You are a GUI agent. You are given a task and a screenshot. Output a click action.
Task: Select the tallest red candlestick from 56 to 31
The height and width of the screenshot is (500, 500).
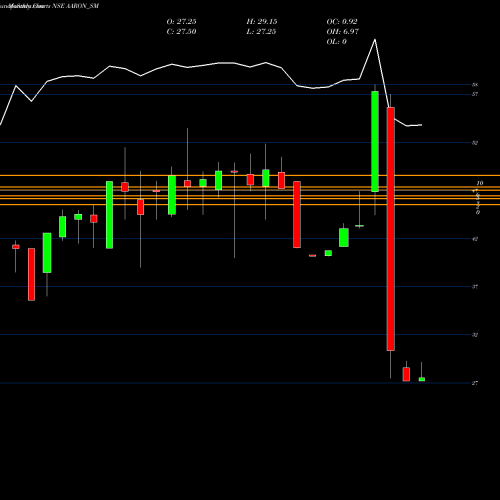391,229
